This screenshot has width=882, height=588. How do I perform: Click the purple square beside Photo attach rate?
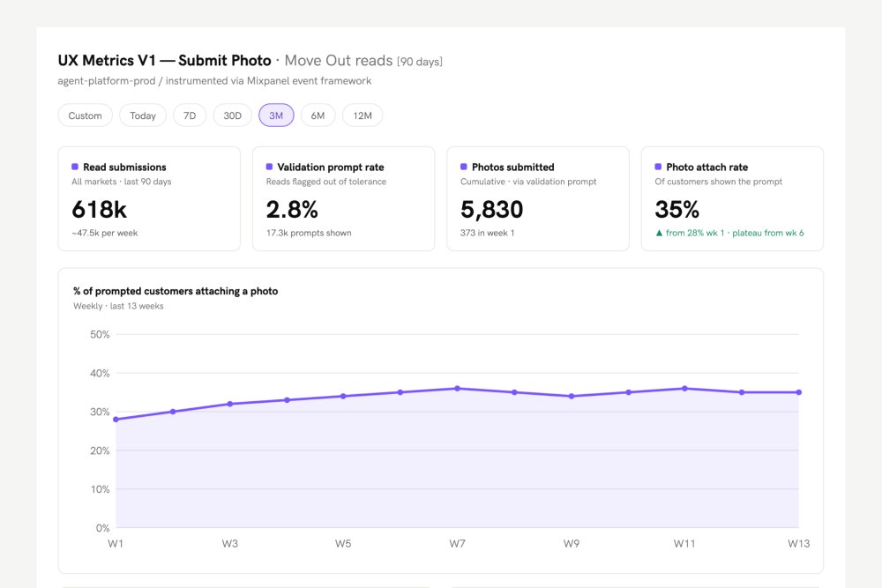pyautogui.click(x=658, y=167)
